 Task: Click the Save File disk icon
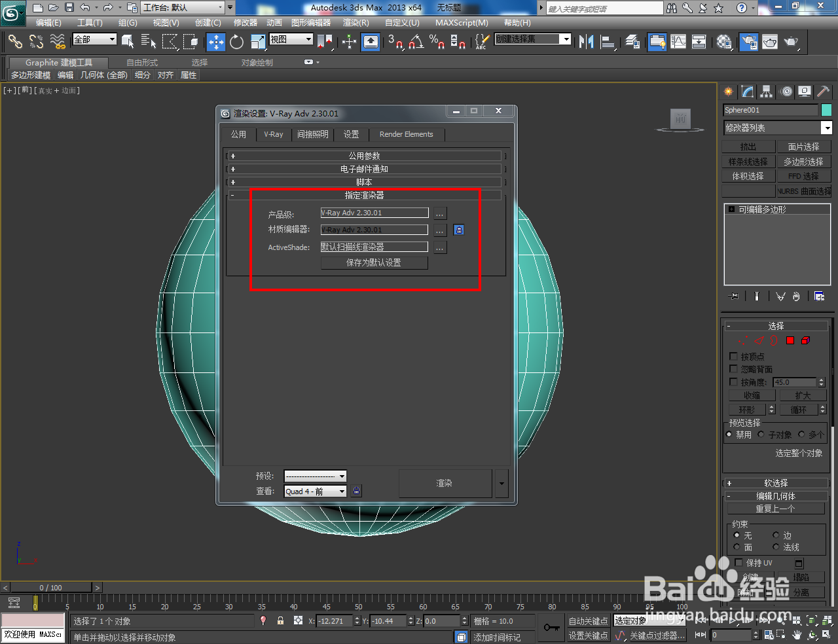pyautogui.click(x=69, y=8)
